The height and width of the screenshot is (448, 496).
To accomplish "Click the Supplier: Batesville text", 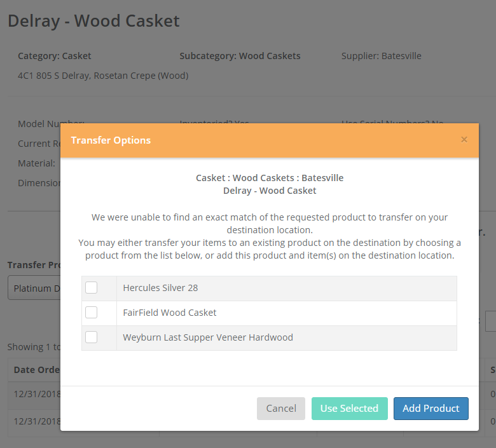I will click(x=381, y=56).
